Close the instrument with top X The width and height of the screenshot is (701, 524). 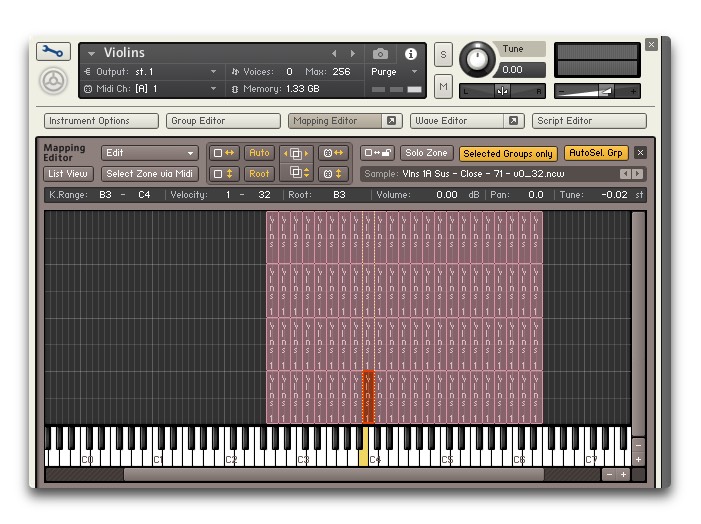coord(651,45)
